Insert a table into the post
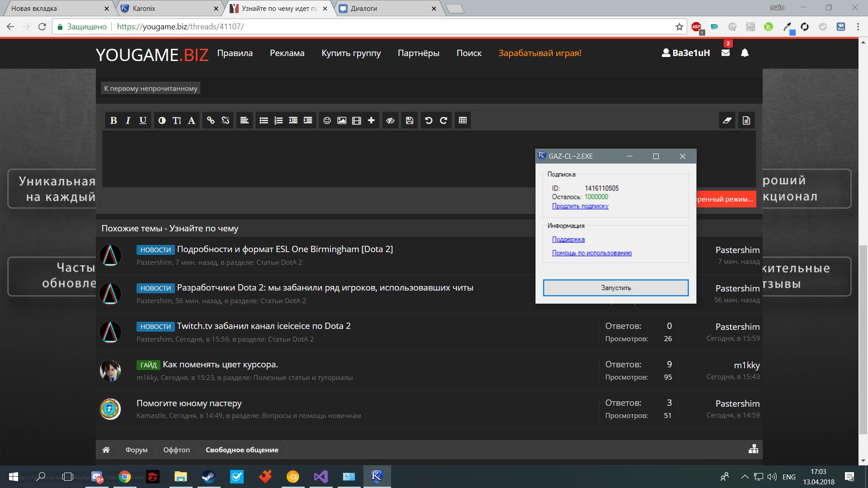The image size is (868, 488). point(462,120)
